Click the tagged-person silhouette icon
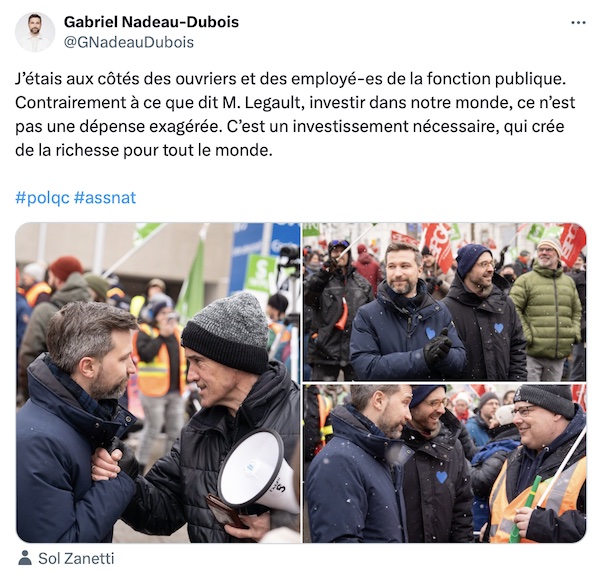600x577 pixels. (25, 558)
